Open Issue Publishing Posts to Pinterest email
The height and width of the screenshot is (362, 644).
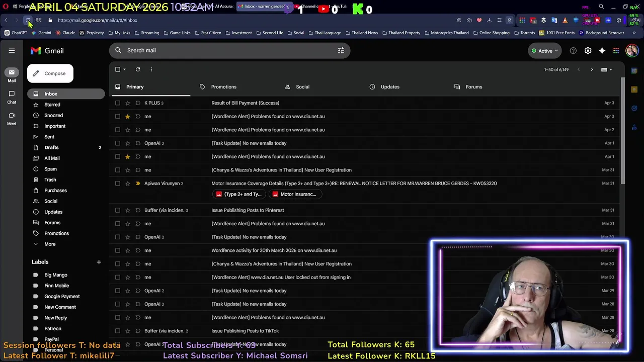tap(248, 210)
